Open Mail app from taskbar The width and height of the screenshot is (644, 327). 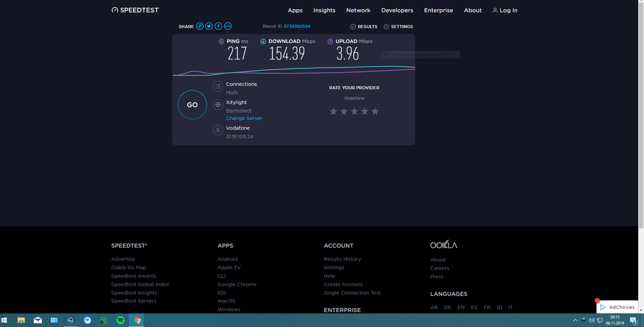pos(38,320)
